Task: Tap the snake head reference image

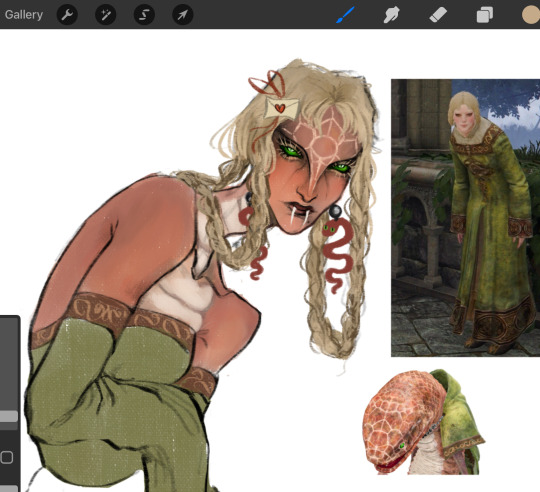Action: coord(423,422)
